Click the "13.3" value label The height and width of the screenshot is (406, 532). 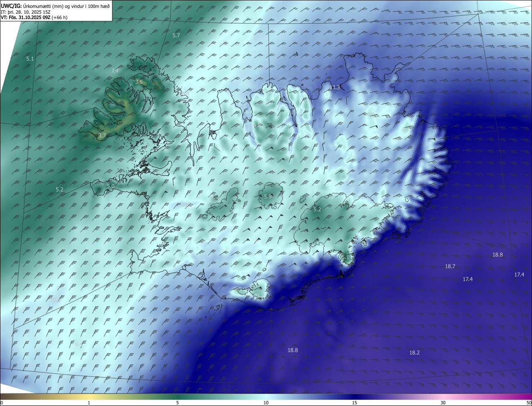335,87
